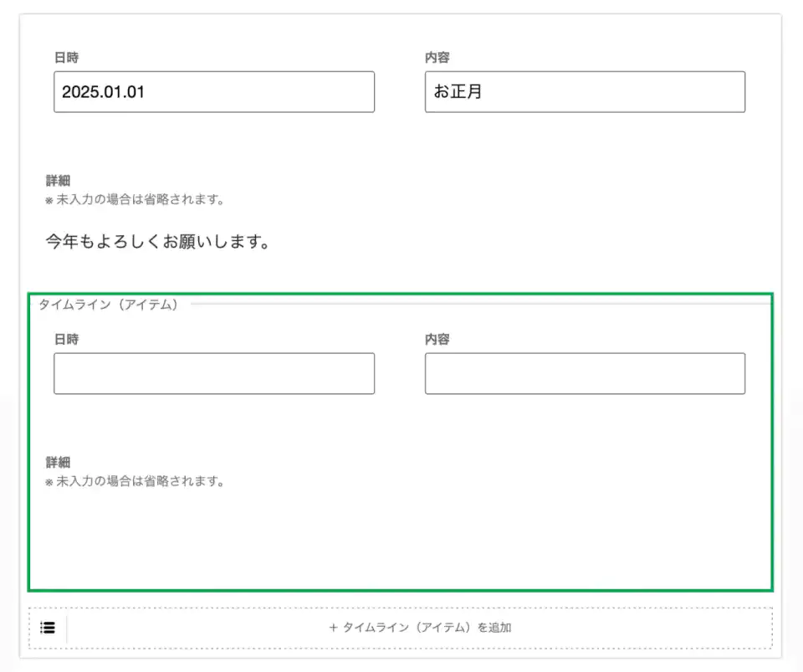
Task: Select the 'タイムライン（アイテム）' block legend label
Action: [x=109, y=305]
